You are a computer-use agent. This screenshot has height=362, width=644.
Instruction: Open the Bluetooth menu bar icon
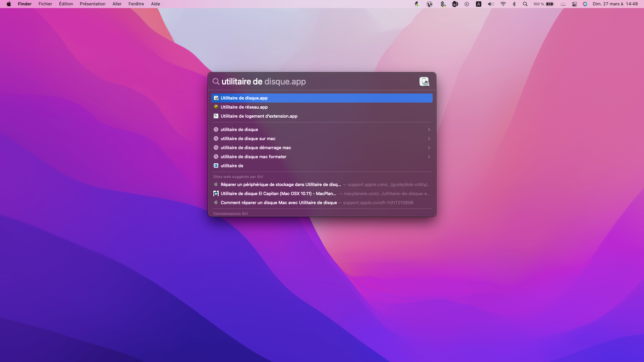coord(514,4)
